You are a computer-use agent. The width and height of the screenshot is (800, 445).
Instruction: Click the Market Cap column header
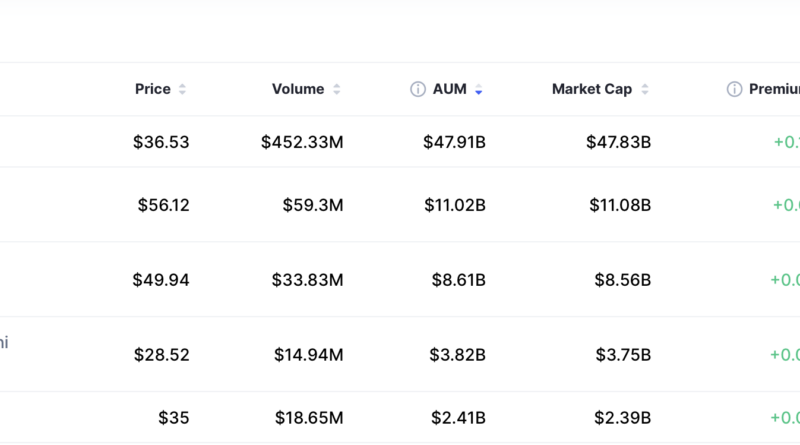[x=592, y=89]
